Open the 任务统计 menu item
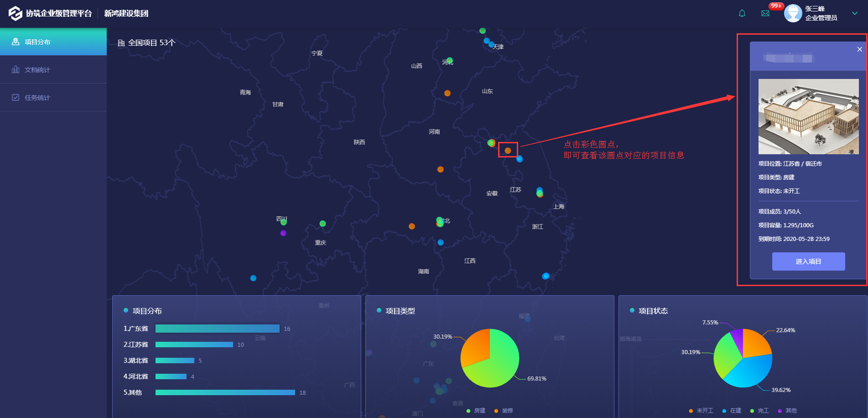Image resolution: width=868 pixels, height=418 pixels. click(x=37, y=98)
